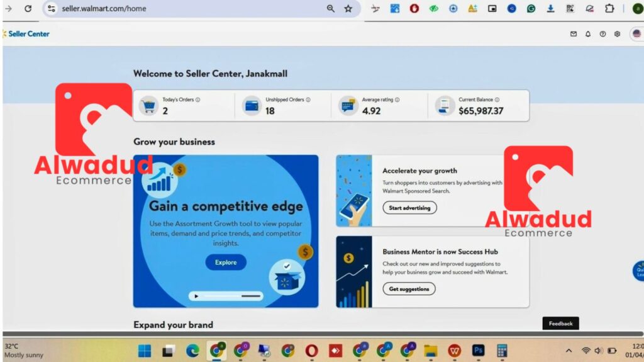Screen dimensions: 644x362
Task: Click the address bar showing seller.walmart.com/home
Action: pos(189,8)
